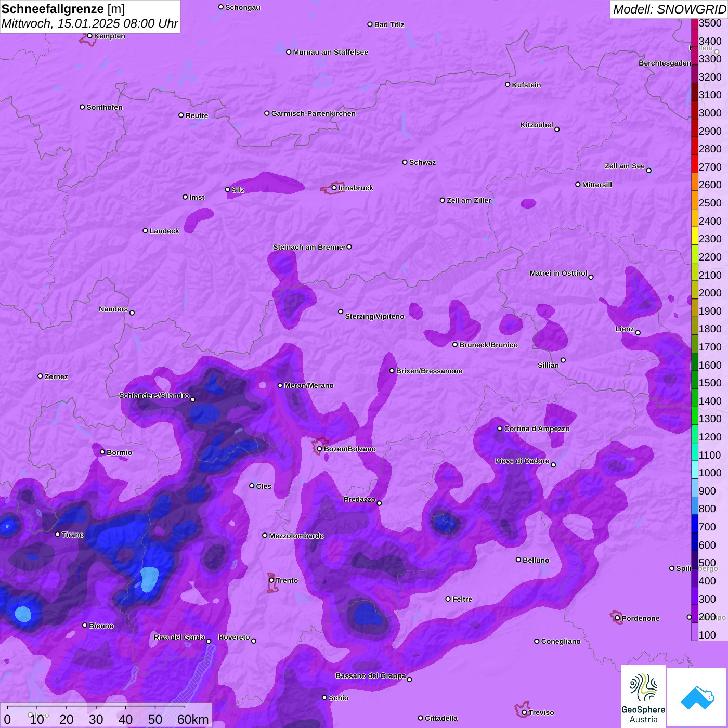This screenshot has width=728, height=728.
Task: Click the 'Schio' label
Action: [x=339, y=698]
